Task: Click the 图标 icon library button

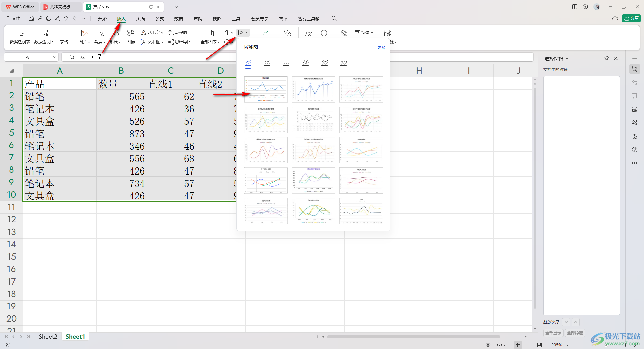Action: point(131,36)
